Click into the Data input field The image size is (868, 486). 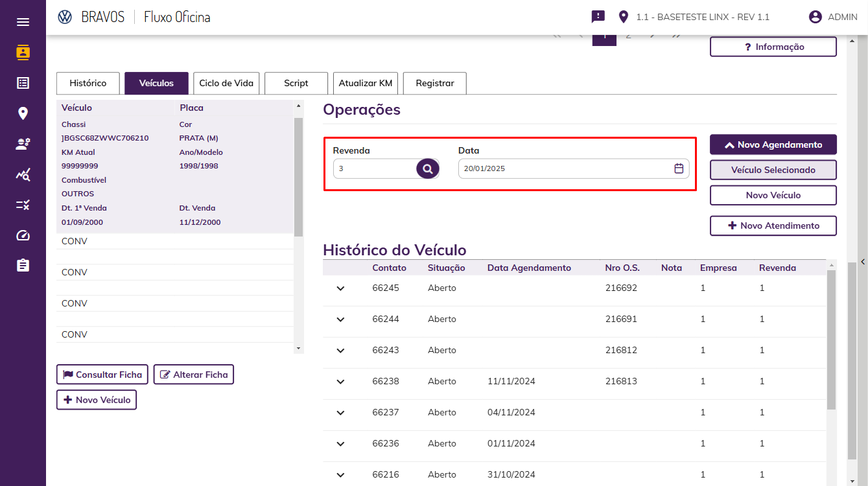[x=574, y=168]
